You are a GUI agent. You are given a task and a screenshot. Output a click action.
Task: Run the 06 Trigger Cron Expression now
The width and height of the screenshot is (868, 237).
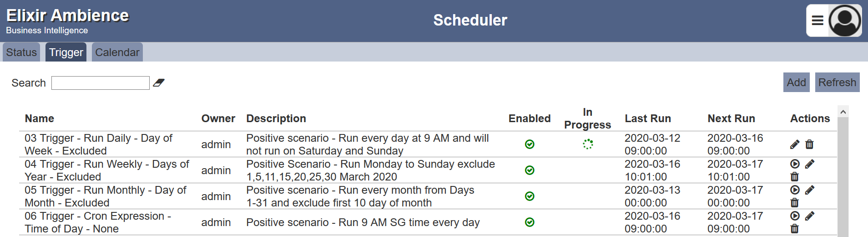795,216
